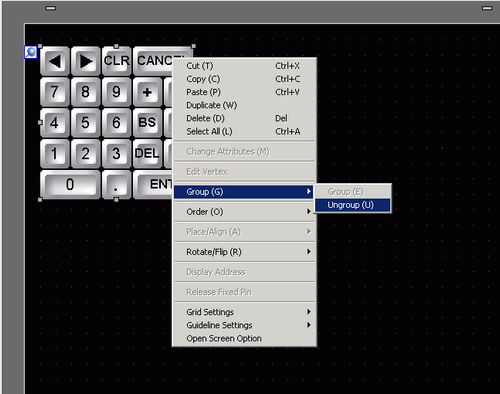Choose Open Screen Option entry

[x=244, y=338]
